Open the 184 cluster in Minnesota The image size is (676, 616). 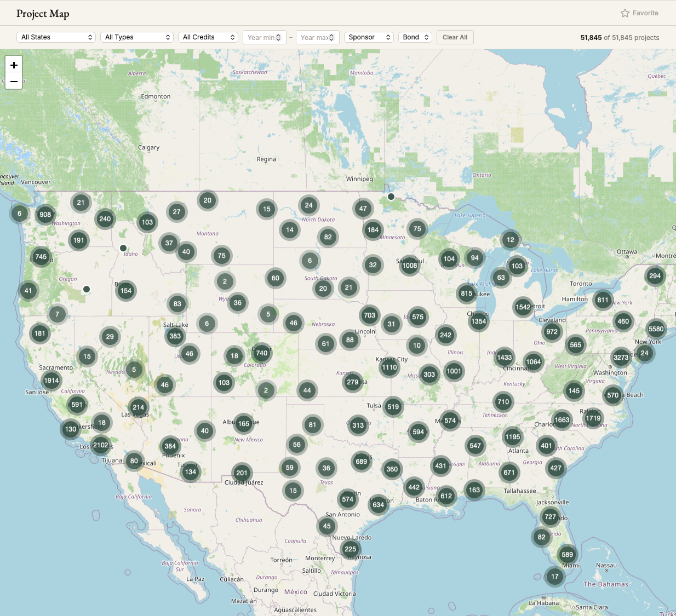[373, 230]
